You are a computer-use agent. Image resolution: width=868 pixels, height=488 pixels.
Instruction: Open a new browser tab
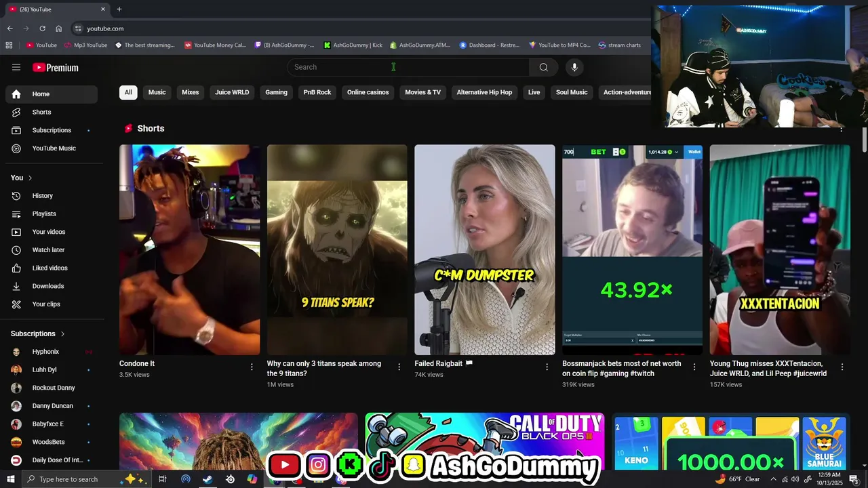(119, 9)
